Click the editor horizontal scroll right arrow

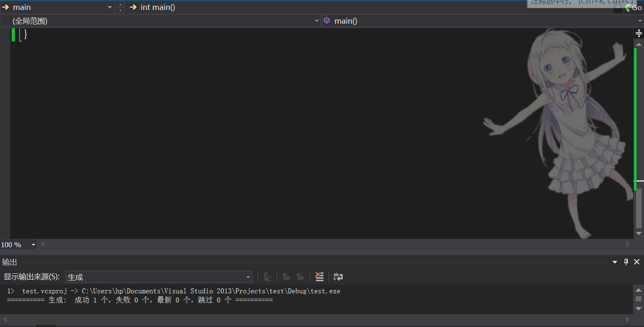628,245
